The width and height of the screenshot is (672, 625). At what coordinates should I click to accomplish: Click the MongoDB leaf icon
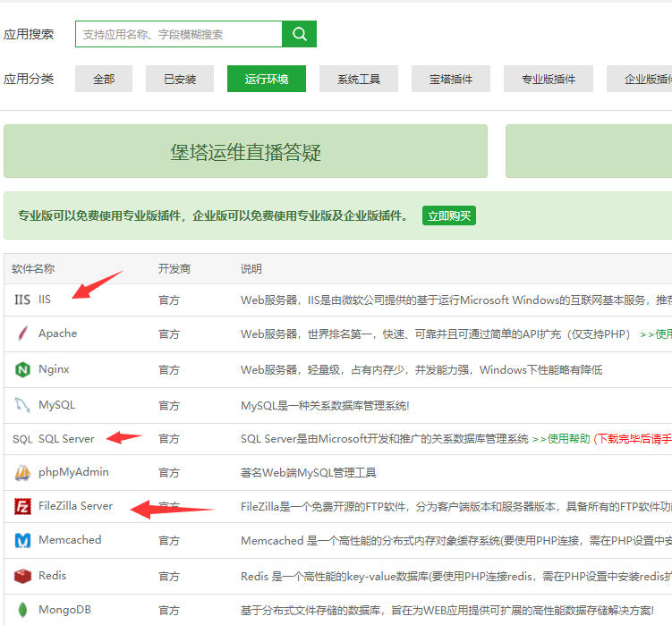(x=22, y=610)
